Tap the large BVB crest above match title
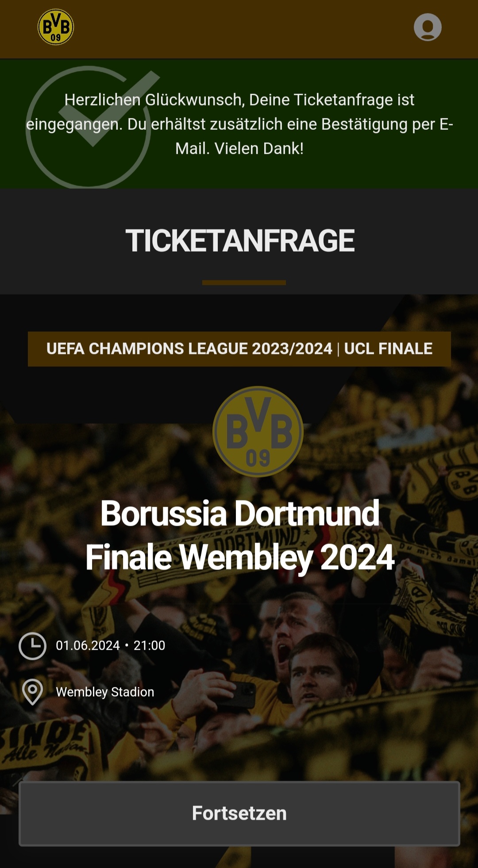The width and height of the screenshot is (478, 868). click(258, 431)
